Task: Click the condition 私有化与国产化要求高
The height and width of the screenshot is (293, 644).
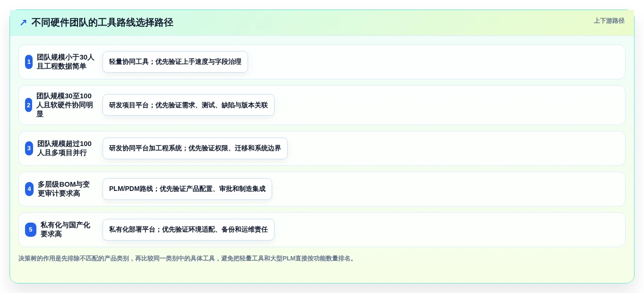Action: point(66,230)
